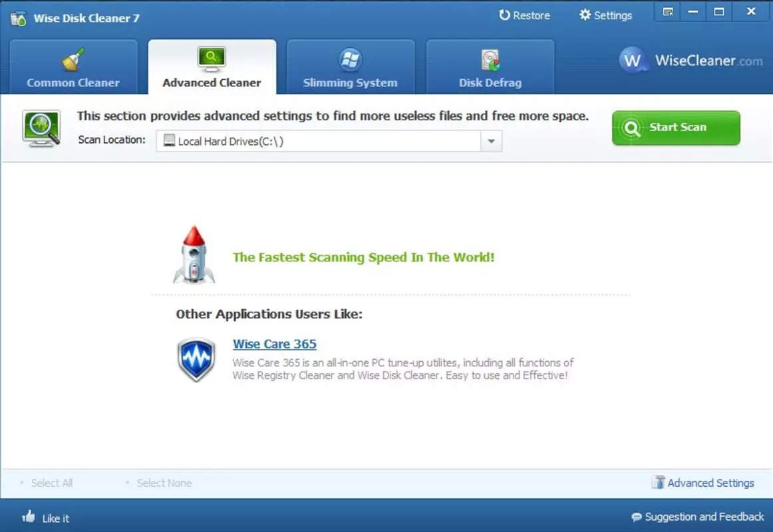Minimize the Wise Disk Cleaner window
Viewport: 773px width, 532px height.
pyautogui.click(x=693, y=12)
